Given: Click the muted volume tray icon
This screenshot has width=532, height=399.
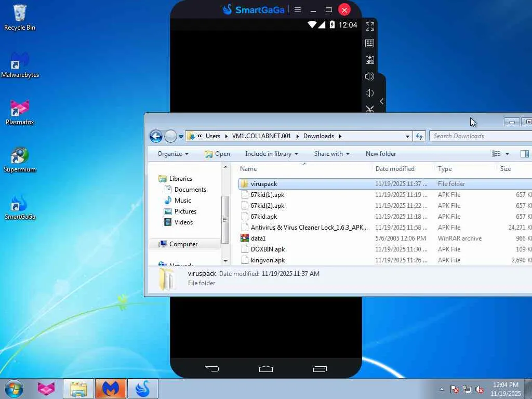Looking at the screenshot, I should [x=480, y=390].
